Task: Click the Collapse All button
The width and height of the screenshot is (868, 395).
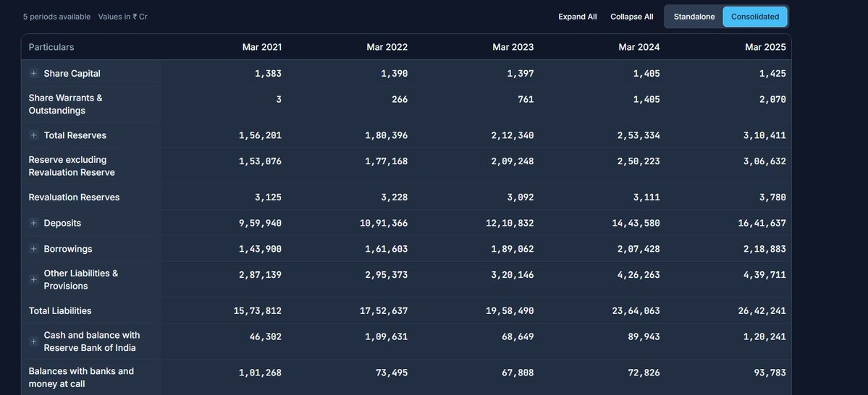Action: pos(631,17)
